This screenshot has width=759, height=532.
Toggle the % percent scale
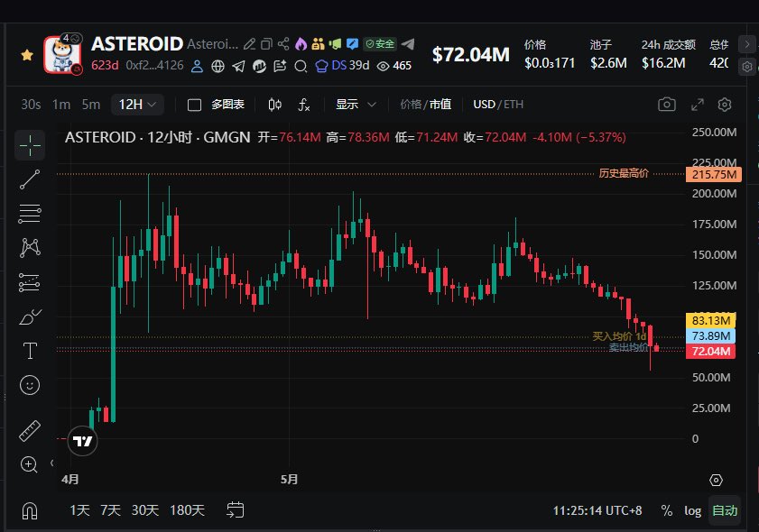point(667,510)
